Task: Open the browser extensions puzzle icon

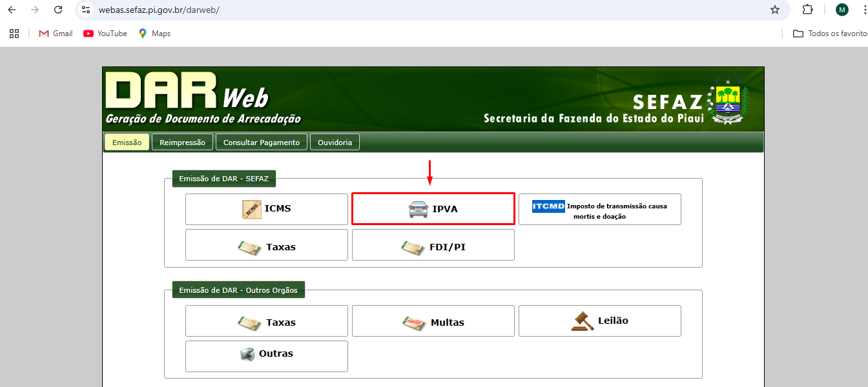Action: [x=807, y=10]
